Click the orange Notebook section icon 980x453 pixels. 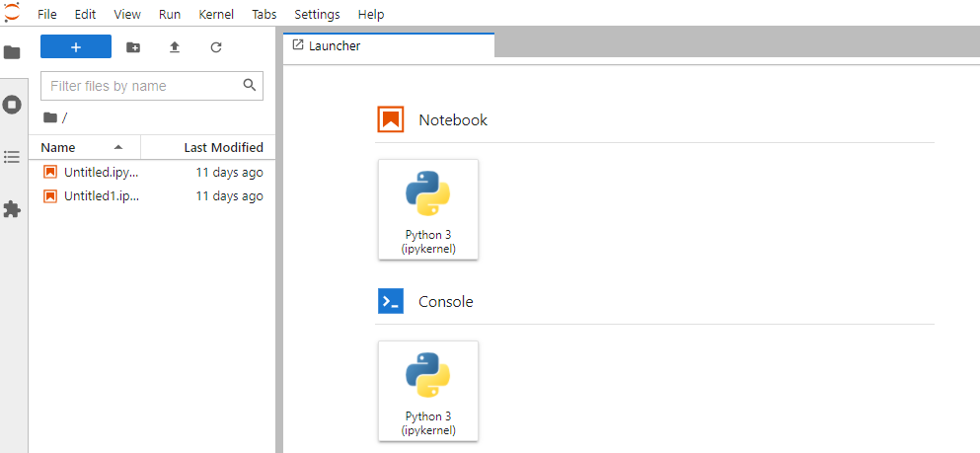click(391, 119)
